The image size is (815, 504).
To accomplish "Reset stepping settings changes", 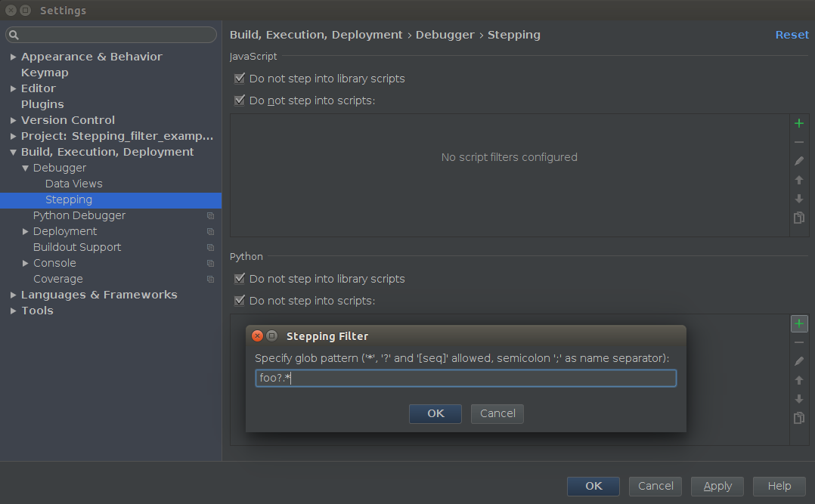I will click(792, 35).
